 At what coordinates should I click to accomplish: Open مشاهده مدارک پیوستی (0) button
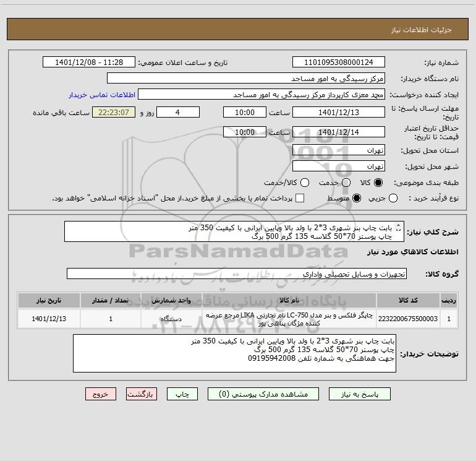[x=263, y=394]
